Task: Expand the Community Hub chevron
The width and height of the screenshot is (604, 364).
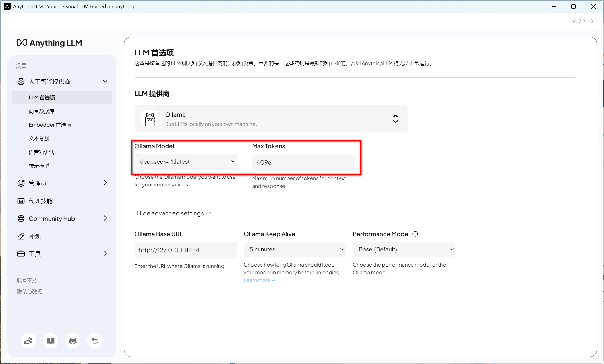Action: [x=106, y=218]
